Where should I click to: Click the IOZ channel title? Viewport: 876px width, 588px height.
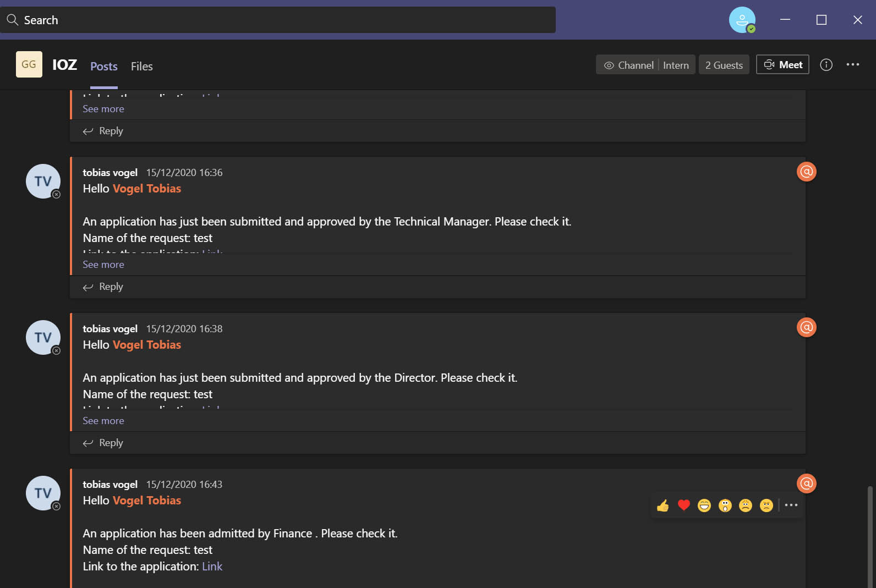click(x=64, y=65)
